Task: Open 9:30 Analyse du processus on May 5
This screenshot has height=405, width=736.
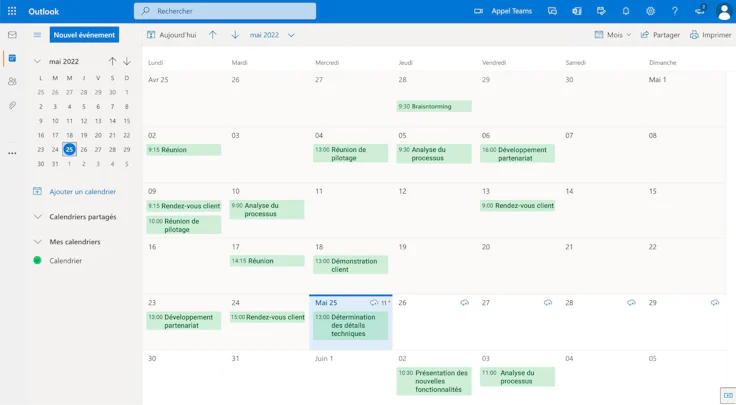Action: tap(434, 153)
